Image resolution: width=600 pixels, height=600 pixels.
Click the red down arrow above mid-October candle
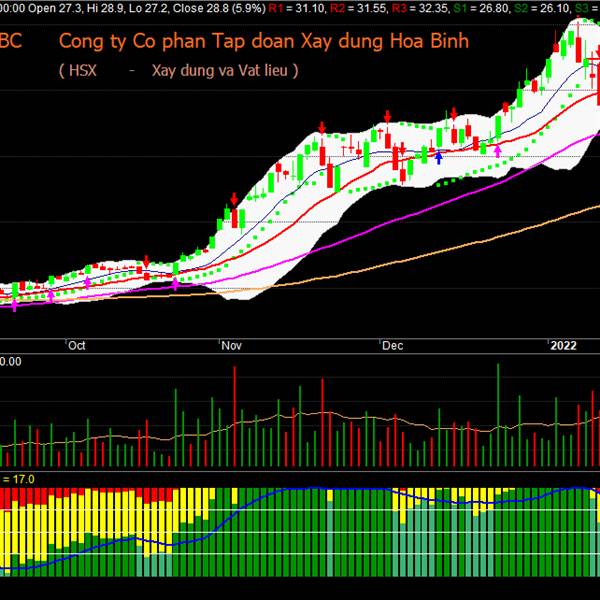click(x=146, y=261)
